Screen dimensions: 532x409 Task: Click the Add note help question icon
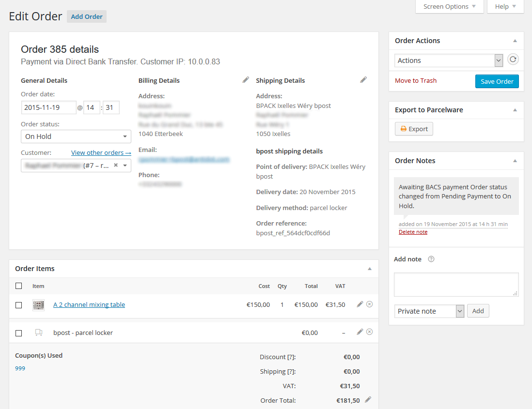pos(431,259)
